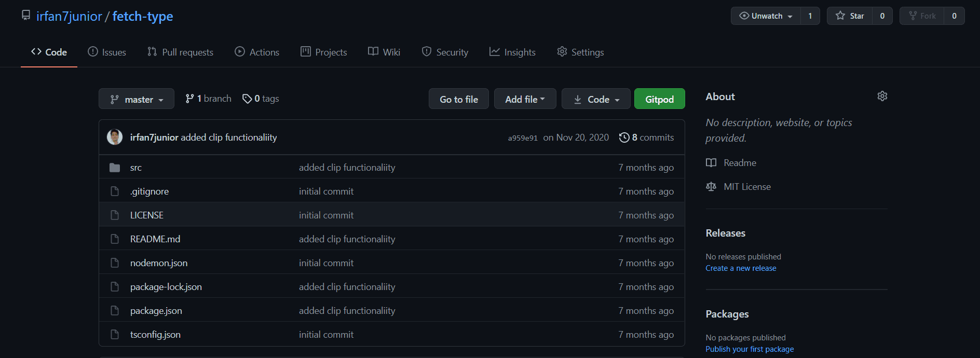Open the nodemon.json file
Viewport: 980px width, 358px height.
(x=159, y=263)
